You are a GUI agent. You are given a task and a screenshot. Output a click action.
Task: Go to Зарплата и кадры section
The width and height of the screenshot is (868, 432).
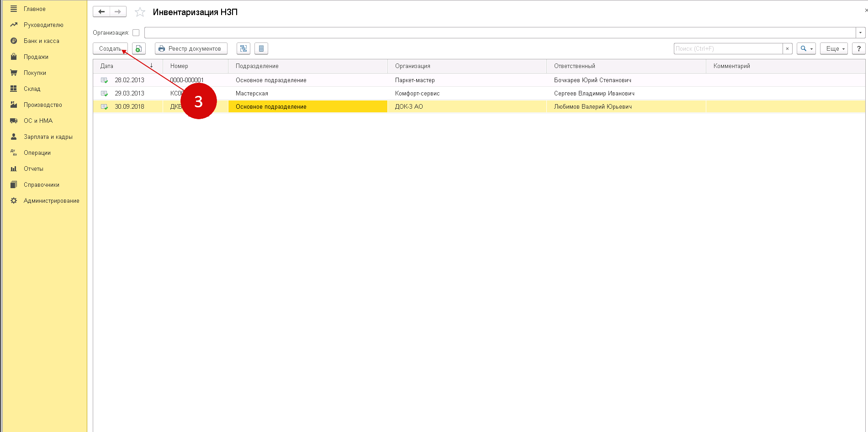click(x=48, y=137)
